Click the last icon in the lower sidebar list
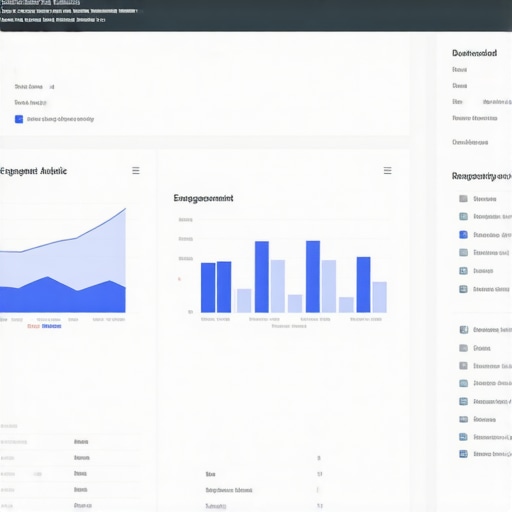The height and width of the screenshot is (512, 512). 464,454
